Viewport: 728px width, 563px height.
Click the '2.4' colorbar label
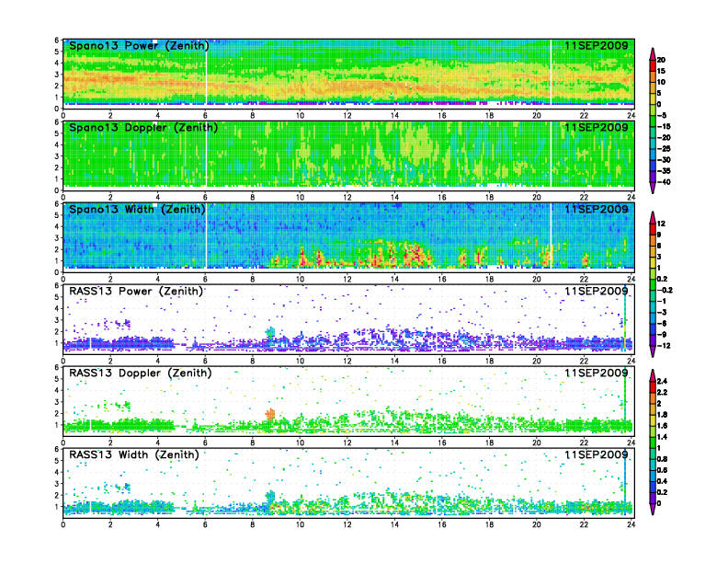[x=662, y=382]
